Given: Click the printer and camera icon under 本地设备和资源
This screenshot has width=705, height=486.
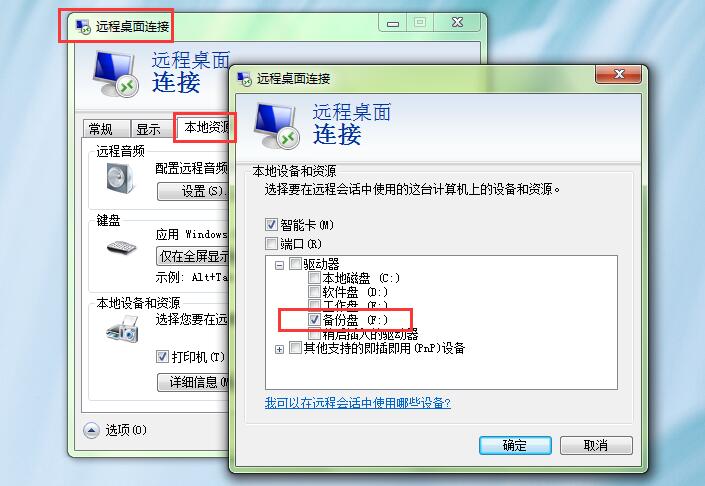Looking at the screenshot, I should pos(122,329).
